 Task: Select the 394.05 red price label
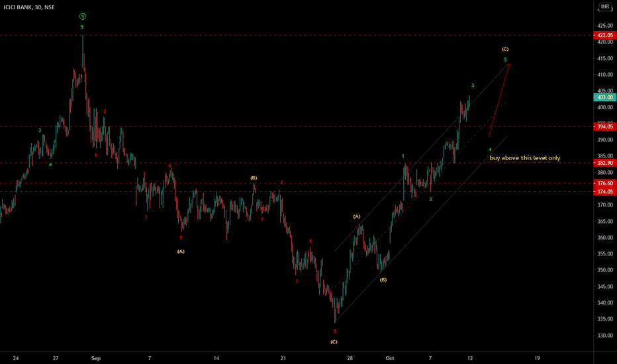tap(605, 126)
